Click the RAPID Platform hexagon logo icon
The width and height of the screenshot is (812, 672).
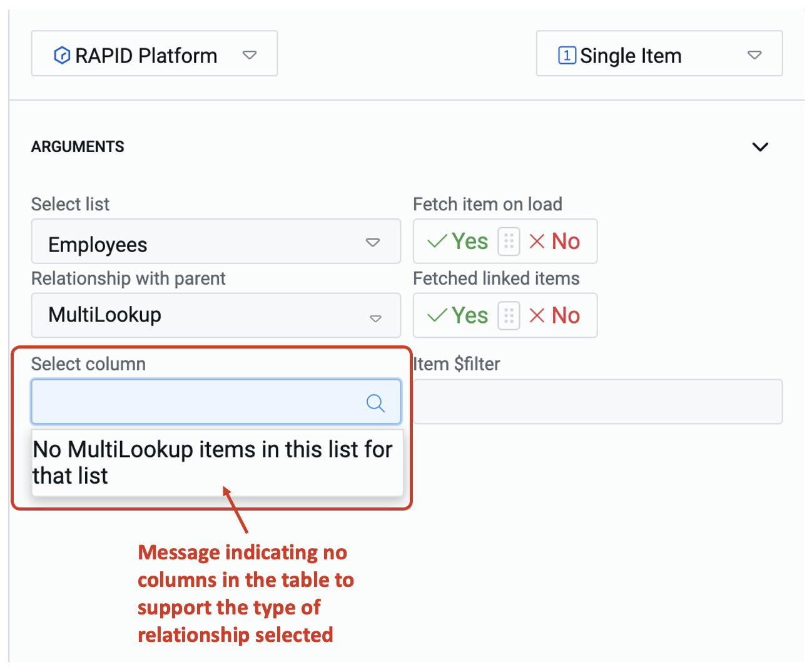pos(62,56)
